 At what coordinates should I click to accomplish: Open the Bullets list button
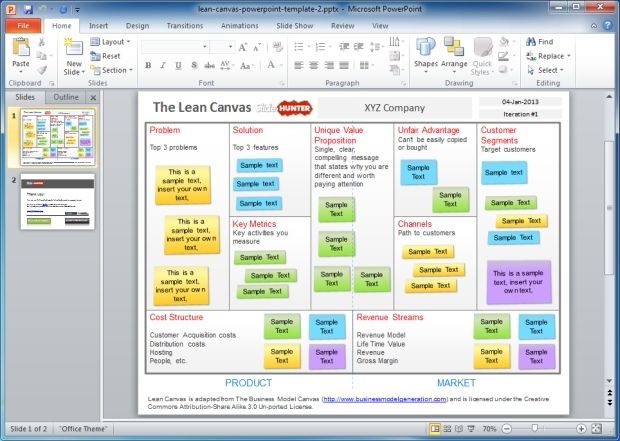coord(299,47)
